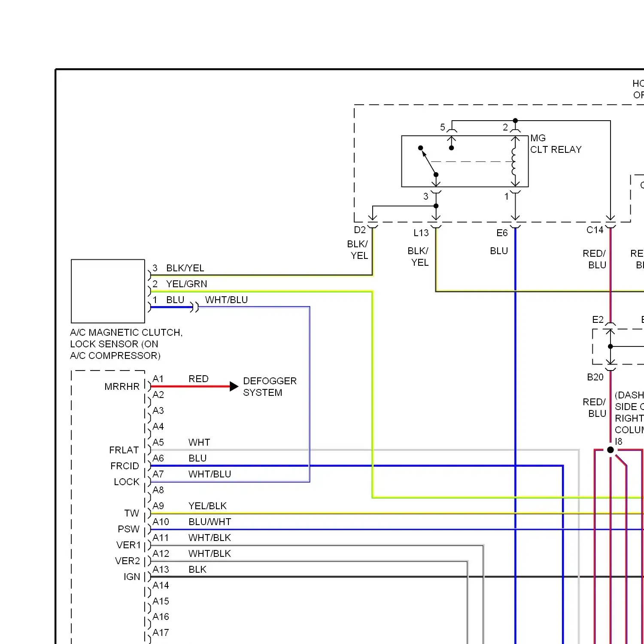The image size is (644, 644).
Task: Select the WHT wire color label at A5
Action: click(x=199, y=442)
